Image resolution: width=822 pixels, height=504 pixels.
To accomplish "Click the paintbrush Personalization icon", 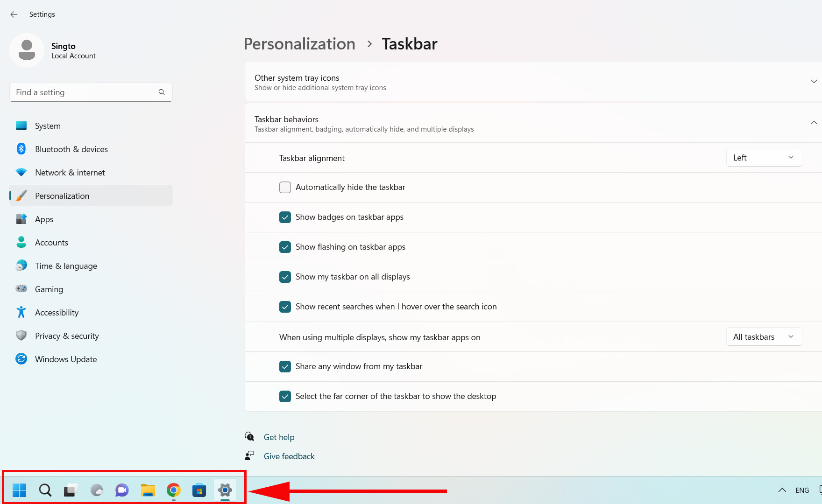I will [x=21, y=196].
